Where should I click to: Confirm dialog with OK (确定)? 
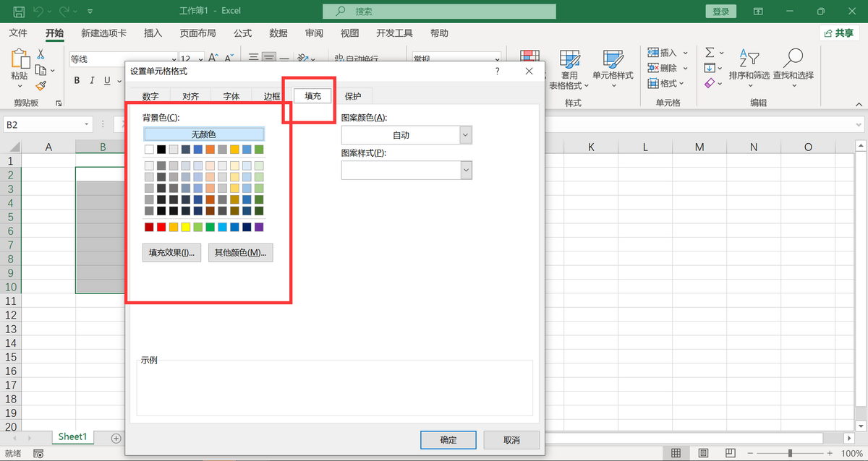[448, 439]
